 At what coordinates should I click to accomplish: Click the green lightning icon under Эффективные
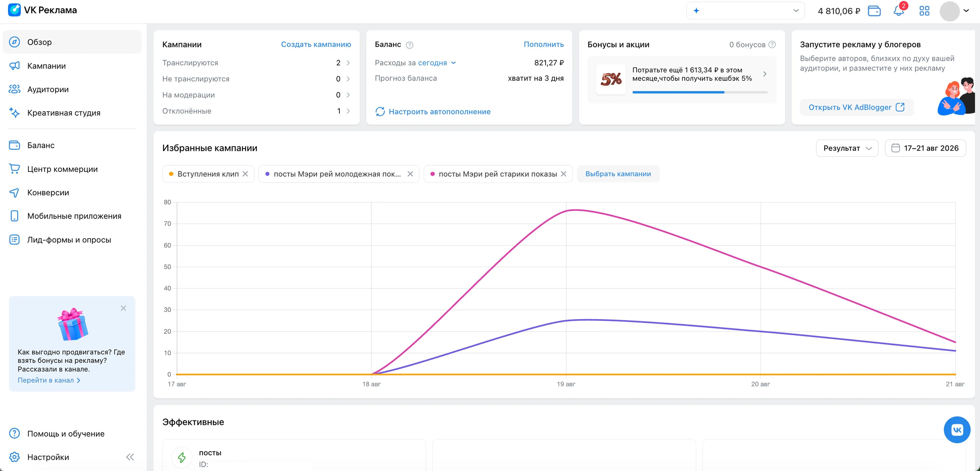(182, 457)
